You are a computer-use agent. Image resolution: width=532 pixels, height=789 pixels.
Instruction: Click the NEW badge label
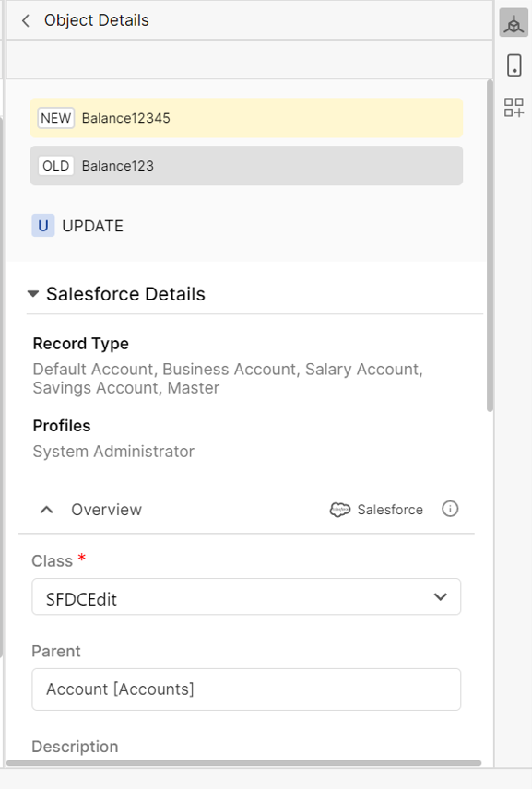coord(56,118)
